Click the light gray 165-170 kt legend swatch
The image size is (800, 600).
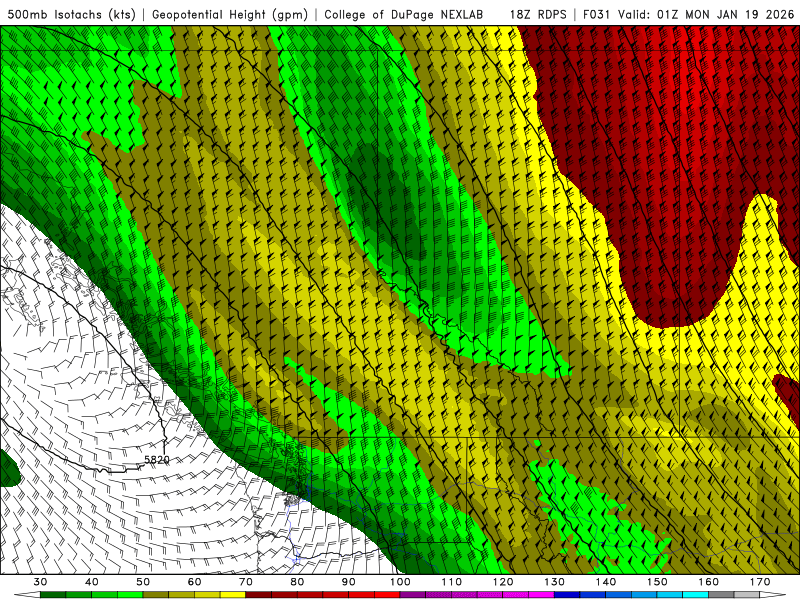click(747, 595)
